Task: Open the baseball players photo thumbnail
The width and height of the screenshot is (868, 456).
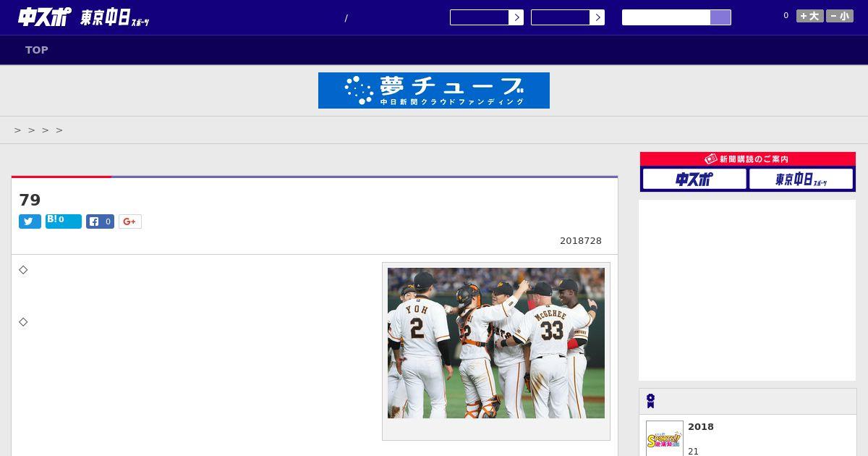Action: coord(496,343)
